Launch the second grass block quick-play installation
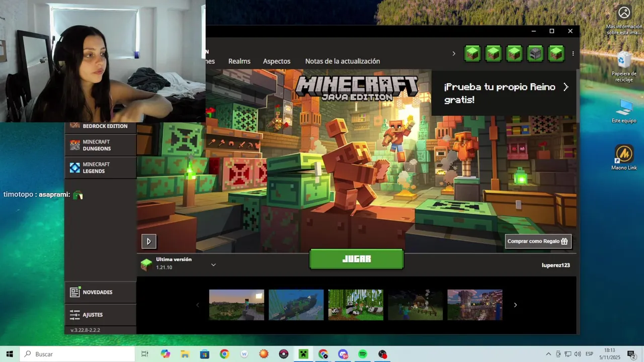Viewport: 644px width, 362px height. (493, 53)
